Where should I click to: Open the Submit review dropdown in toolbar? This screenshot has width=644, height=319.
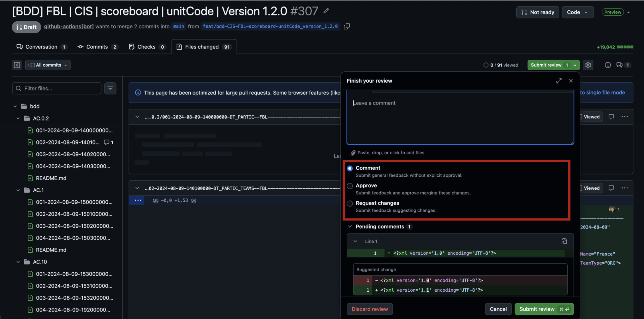click(x=575, y=65)
